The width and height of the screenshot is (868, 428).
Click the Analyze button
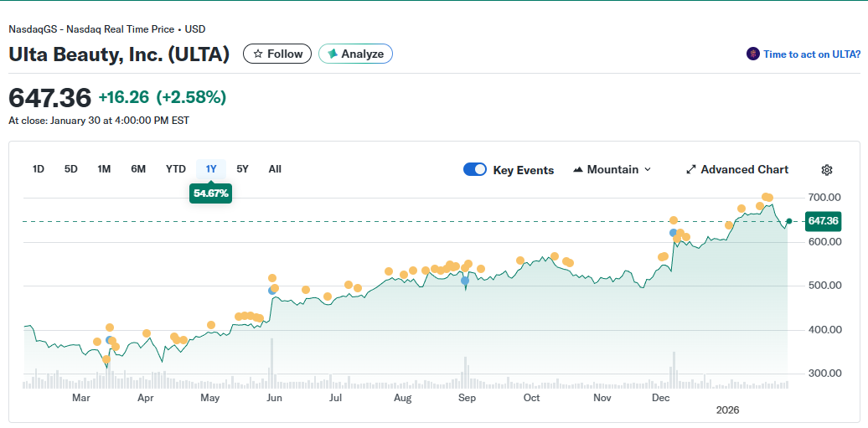(355, 54)
